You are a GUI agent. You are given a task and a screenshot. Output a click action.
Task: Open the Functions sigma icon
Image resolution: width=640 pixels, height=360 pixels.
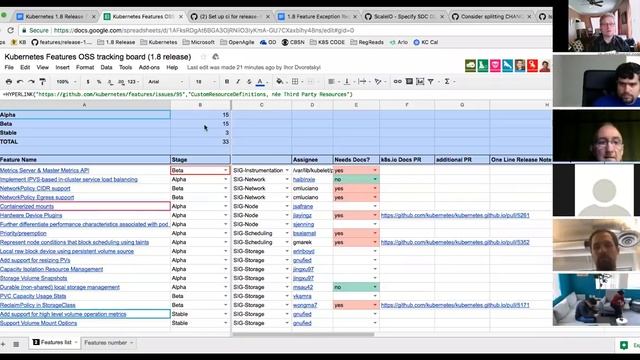tap(447, 82)
